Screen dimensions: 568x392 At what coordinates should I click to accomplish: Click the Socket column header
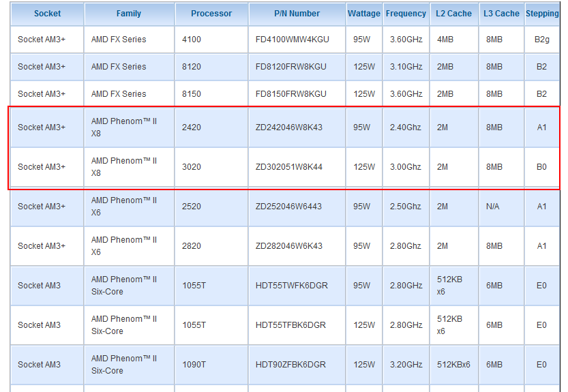coord(47,14)
